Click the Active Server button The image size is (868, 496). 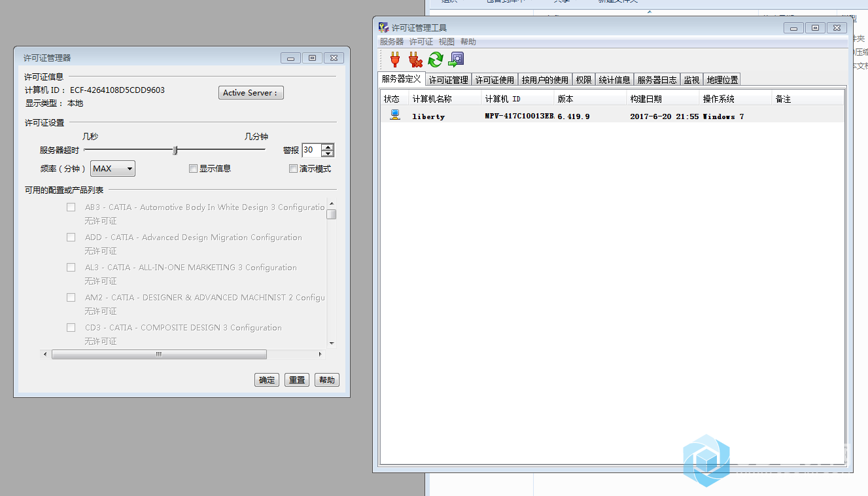[x=251, y=93]
